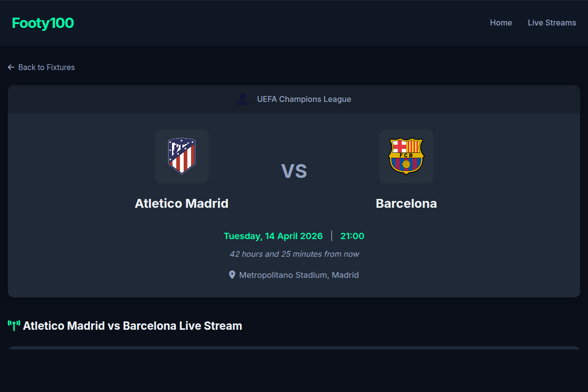This screenshot has height=392, width=588.
Task: Select the Atletico Madrid team name
Action: pos(182,203)
